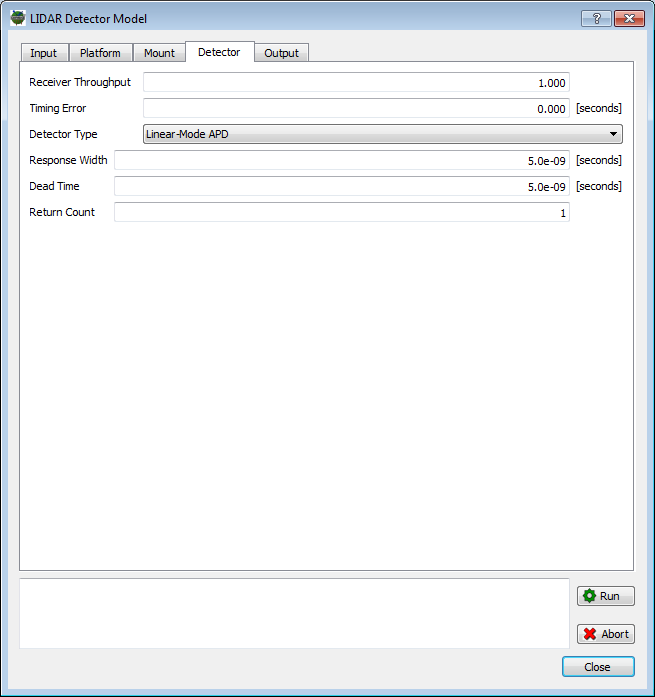Screen dimensions: 655x697
Task: Click the Timing Error label text
Action: [x=57, y=108]
